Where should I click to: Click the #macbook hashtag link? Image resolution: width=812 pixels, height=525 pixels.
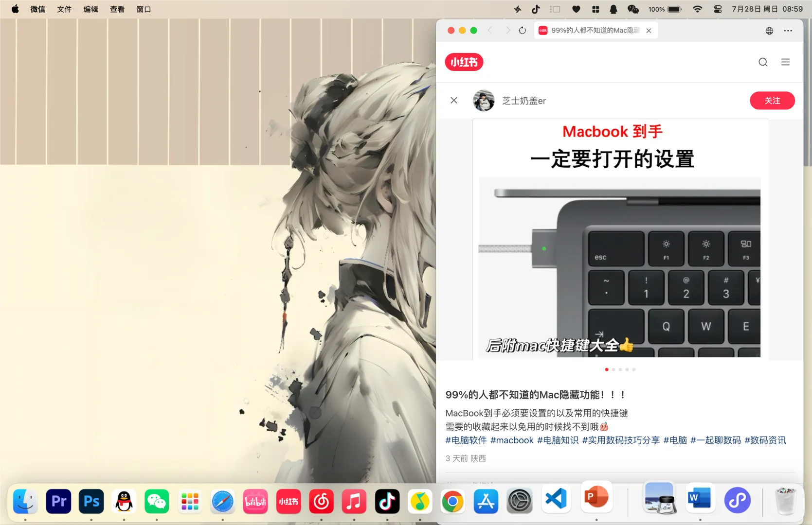pyautogui.click(x=511, y=440)
